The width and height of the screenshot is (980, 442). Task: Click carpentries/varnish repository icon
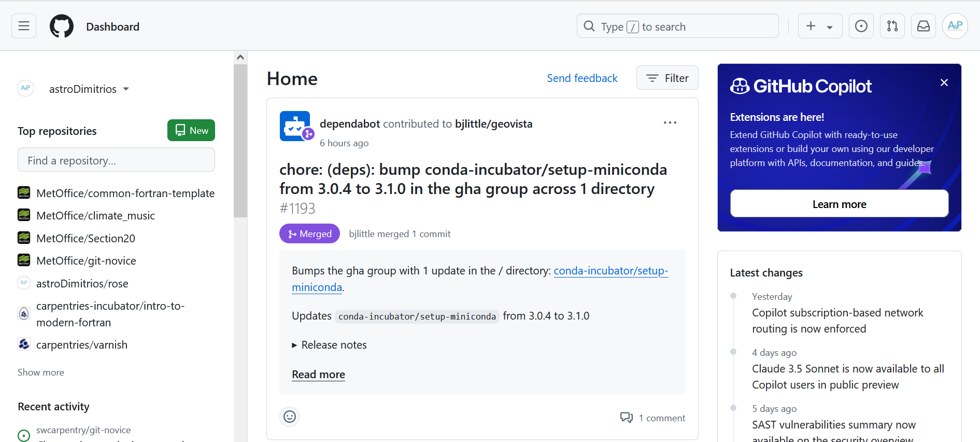click(x=24, y=344)
